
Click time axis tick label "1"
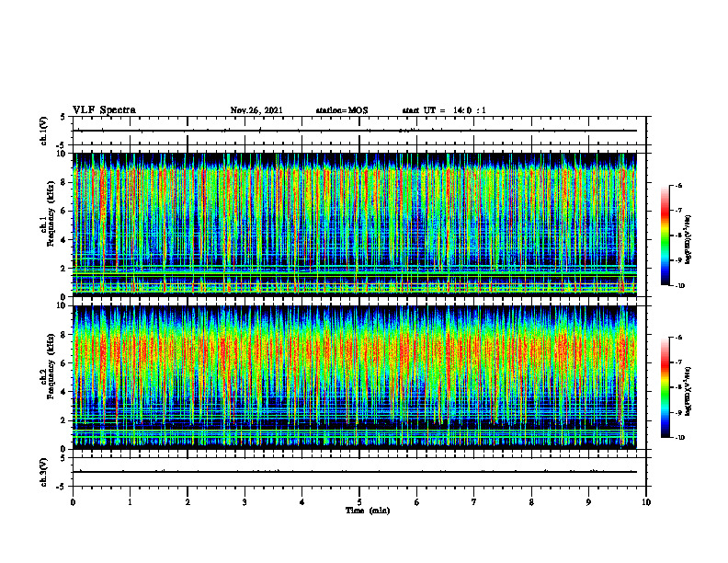tap(130, 502)
